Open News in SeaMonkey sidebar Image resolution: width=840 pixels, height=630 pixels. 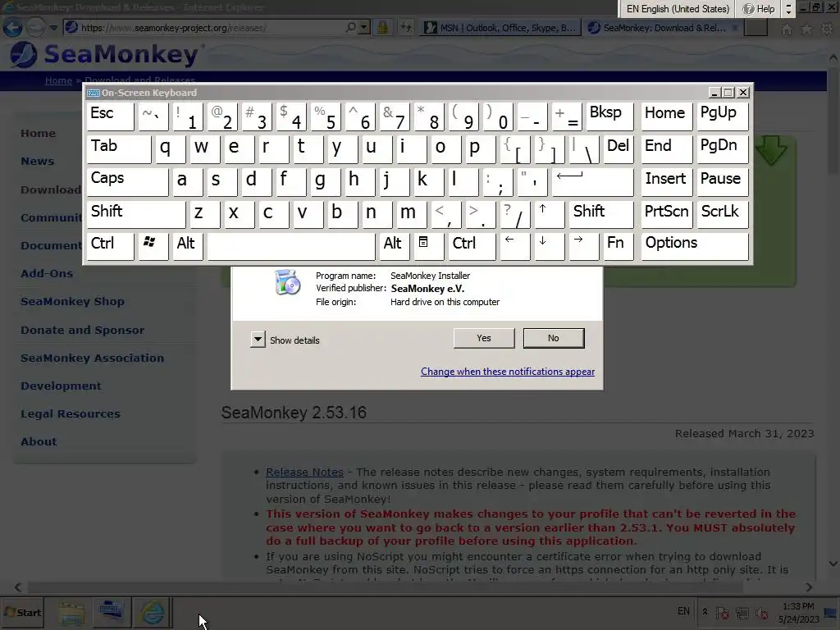click(x=38, y=162)
